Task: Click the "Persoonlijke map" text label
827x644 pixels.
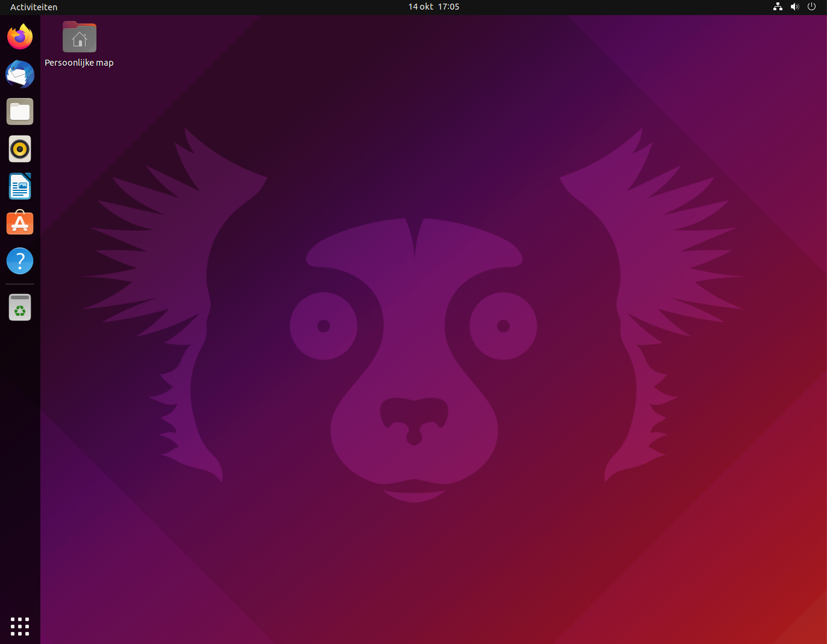Action: coord(79,63)
